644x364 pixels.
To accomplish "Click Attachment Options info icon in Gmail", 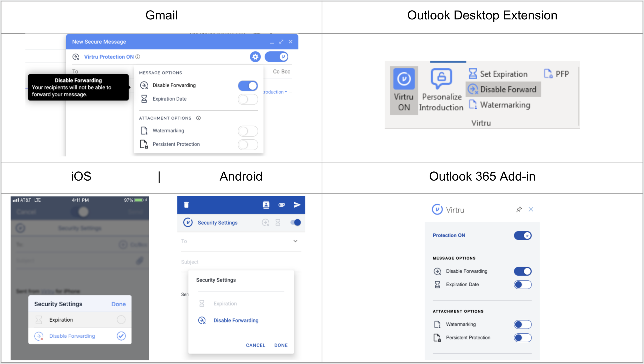I will click(198, 118).
